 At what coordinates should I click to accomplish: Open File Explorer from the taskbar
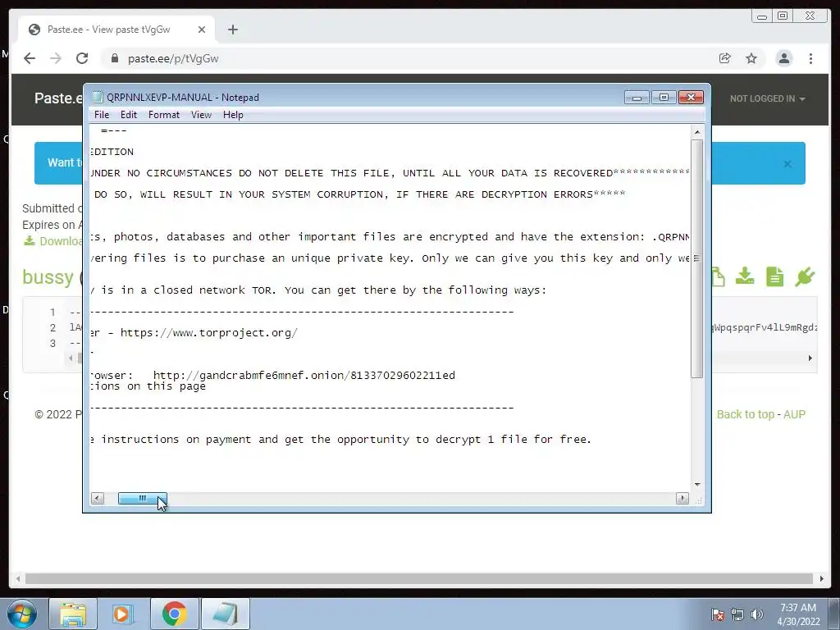[73, 614]
